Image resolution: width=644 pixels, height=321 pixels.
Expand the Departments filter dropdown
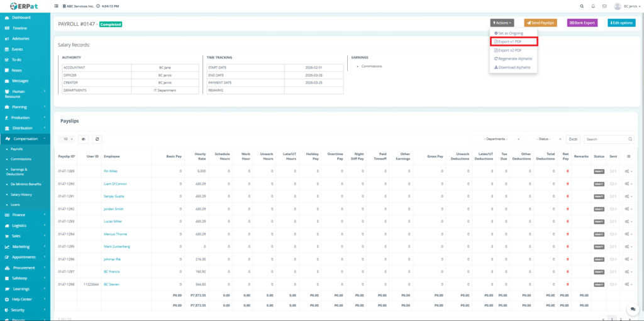tap(501, 139)
